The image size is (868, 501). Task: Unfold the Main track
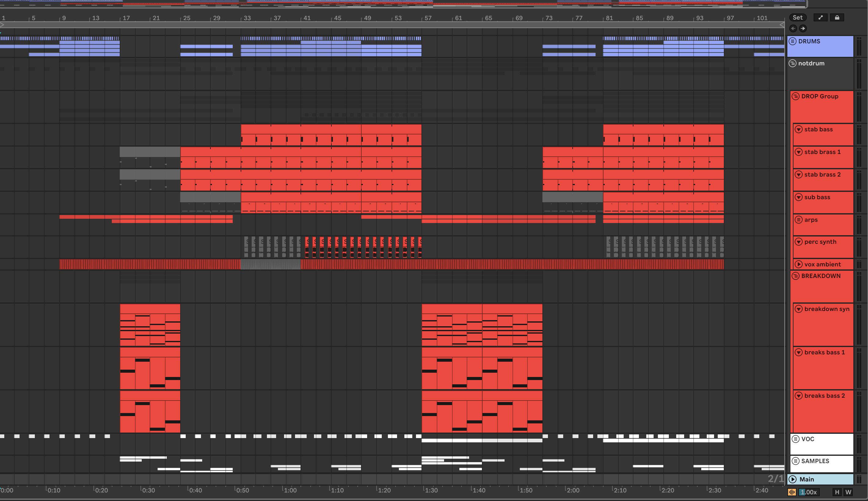[x=793, y=479]
